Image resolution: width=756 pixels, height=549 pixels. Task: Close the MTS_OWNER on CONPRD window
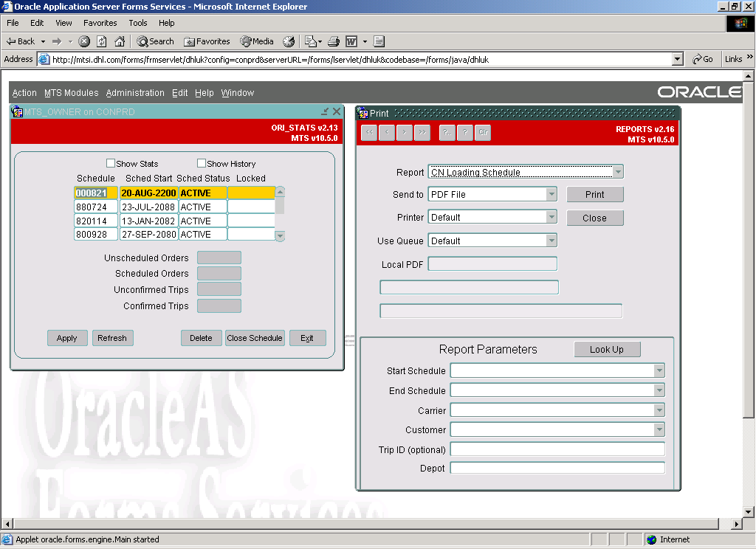point(337,111)
